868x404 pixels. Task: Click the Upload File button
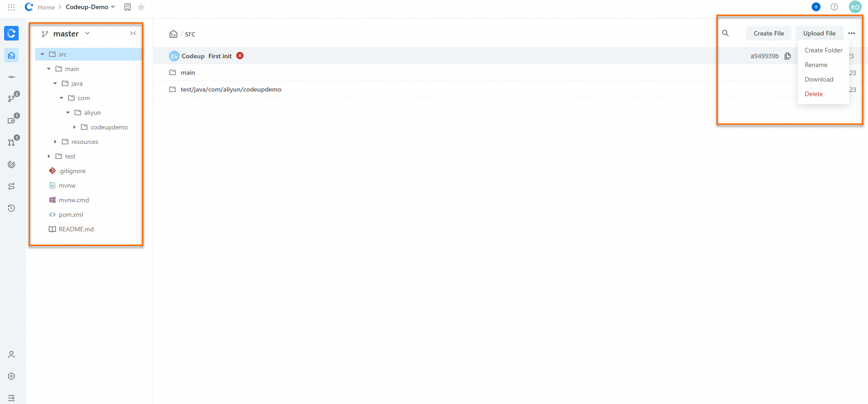point(819,33)
